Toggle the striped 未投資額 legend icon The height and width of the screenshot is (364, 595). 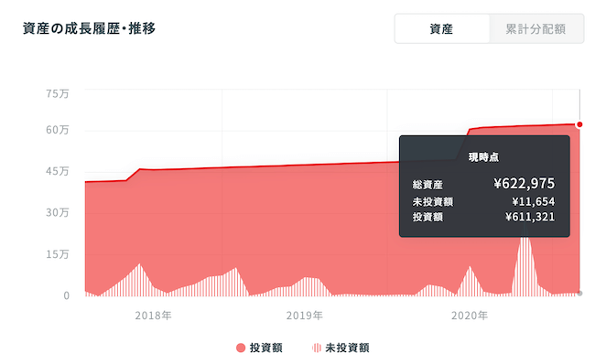tap(317, 348)
